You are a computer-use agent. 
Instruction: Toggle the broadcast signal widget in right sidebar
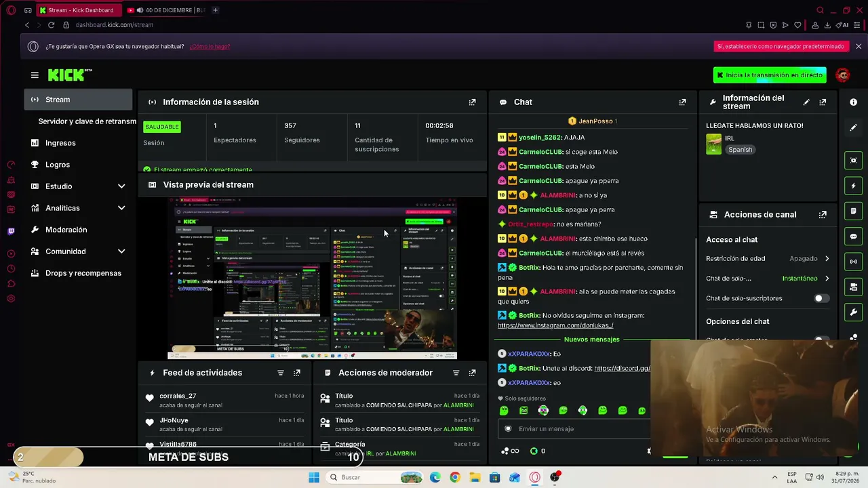tap(854, 262)
